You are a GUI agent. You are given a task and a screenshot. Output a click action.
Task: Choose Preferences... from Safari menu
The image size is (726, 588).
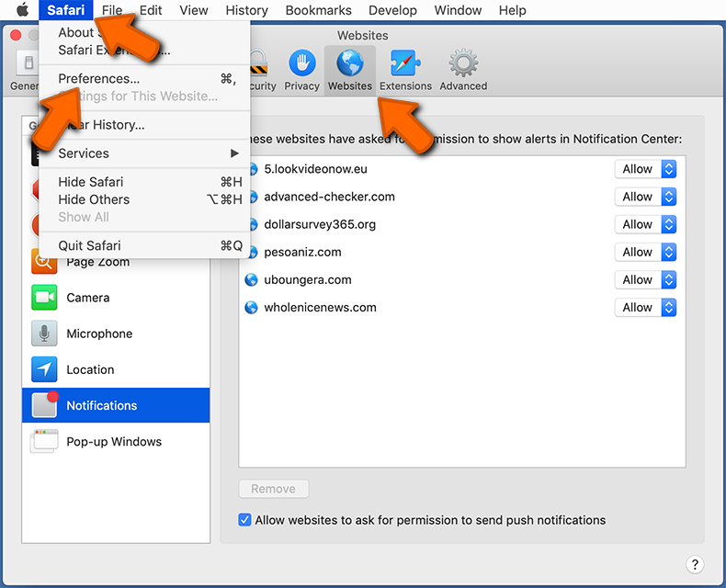(144, 79)
